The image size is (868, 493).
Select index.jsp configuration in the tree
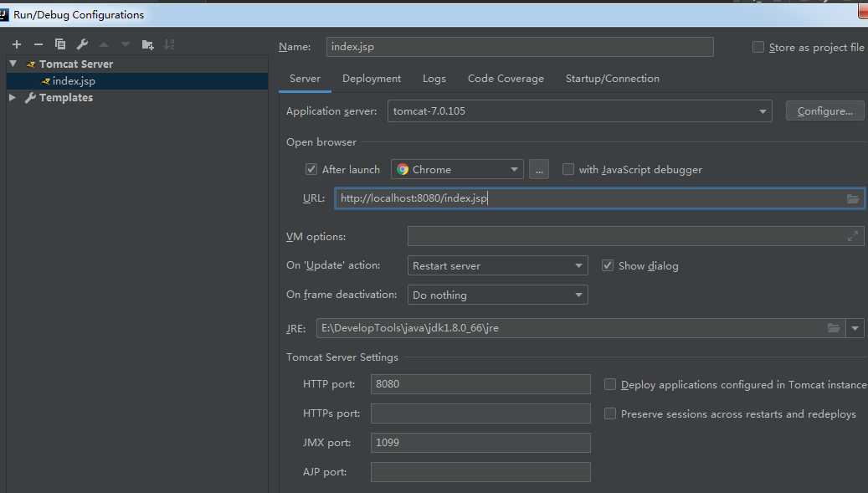(137, 81)
